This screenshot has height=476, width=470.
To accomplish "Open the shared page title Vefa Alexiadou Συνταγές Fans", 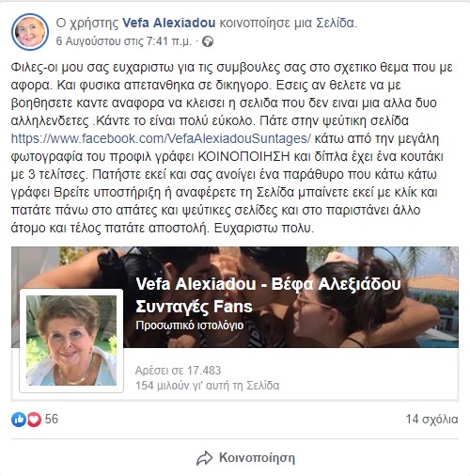I will point(268,295).
